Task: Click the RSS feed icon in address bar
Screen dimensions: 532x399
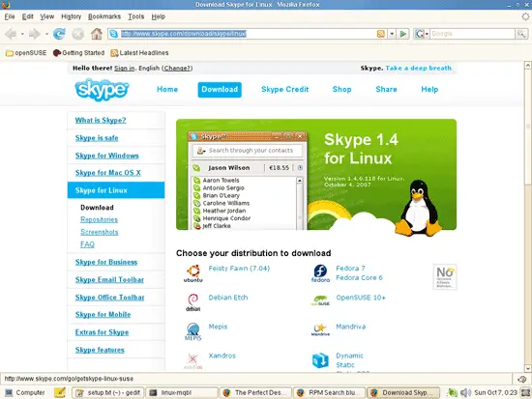Action: (x=381, y=34)
